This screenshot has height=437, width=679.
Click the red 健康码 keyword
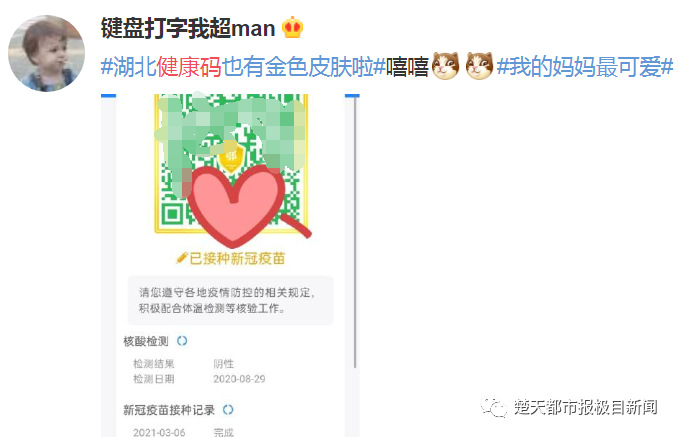pyautogui.click(x=189, y=67)
